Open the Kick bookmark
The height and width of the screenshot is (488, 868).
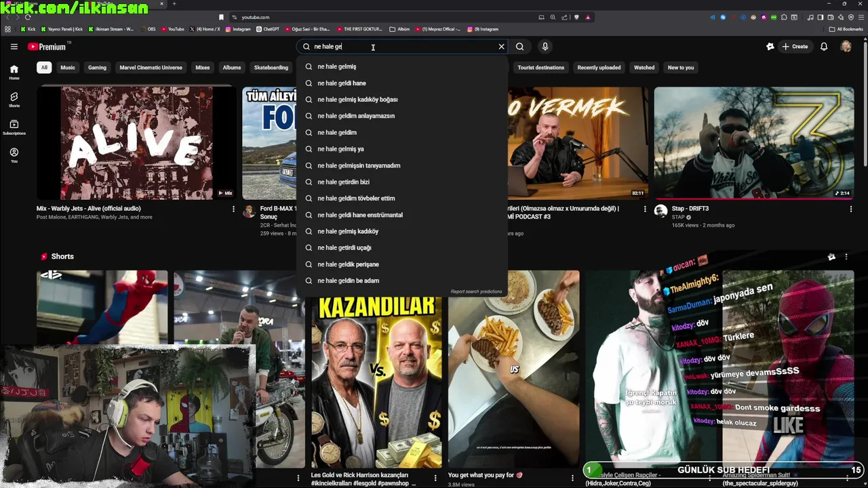click(28, 29)
